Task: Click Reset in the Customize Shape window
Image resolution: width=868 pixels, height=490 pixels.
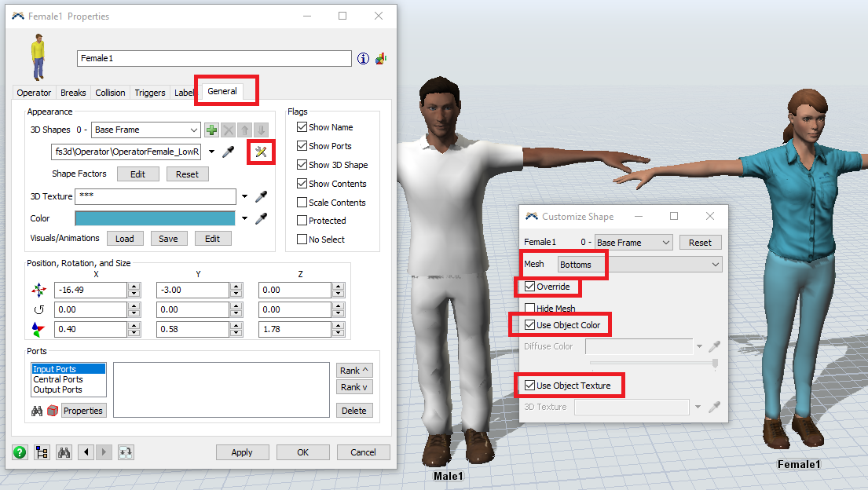Action: pos(700,243)
